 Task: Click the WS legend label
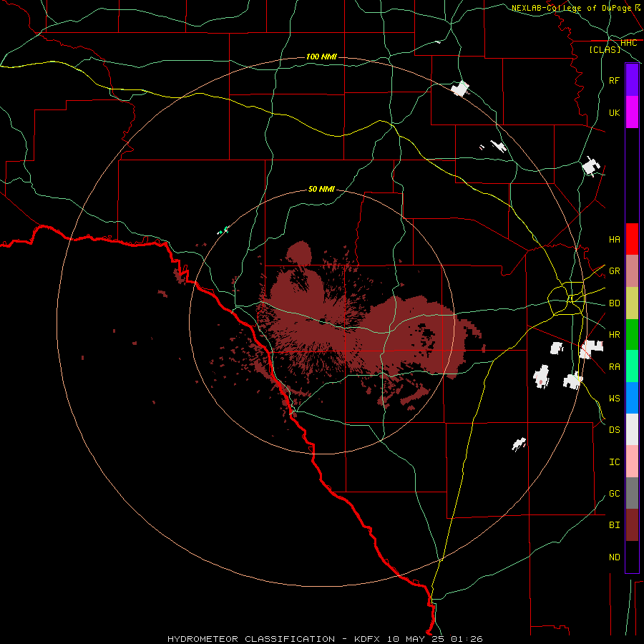pos(614,398)
